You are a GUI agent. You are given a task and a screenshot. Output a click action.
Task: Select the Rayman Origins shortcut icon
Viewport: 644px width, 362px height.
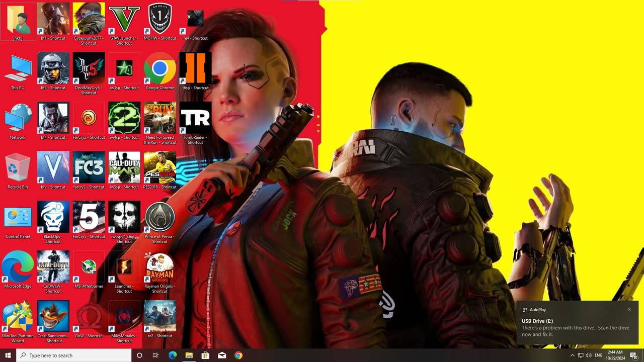(x=160, y=273)
